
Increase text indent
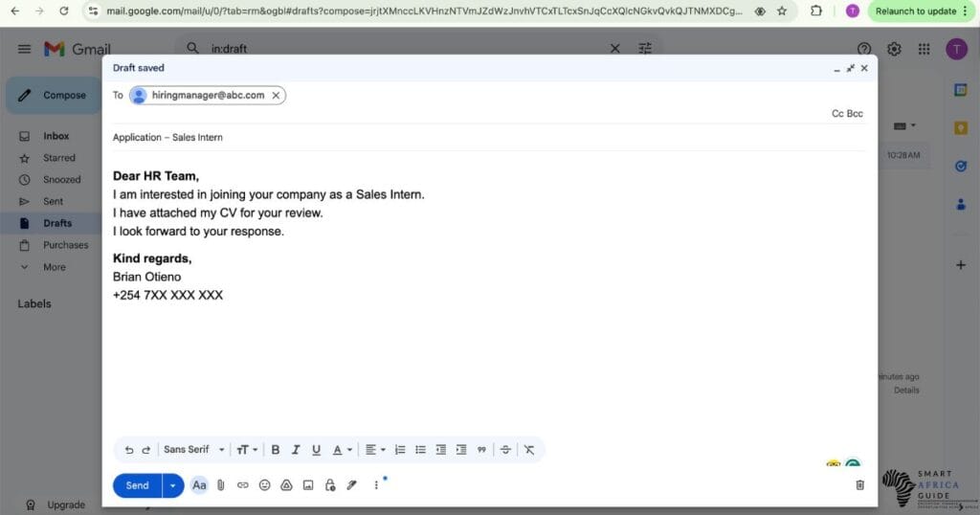coord(461,450)
